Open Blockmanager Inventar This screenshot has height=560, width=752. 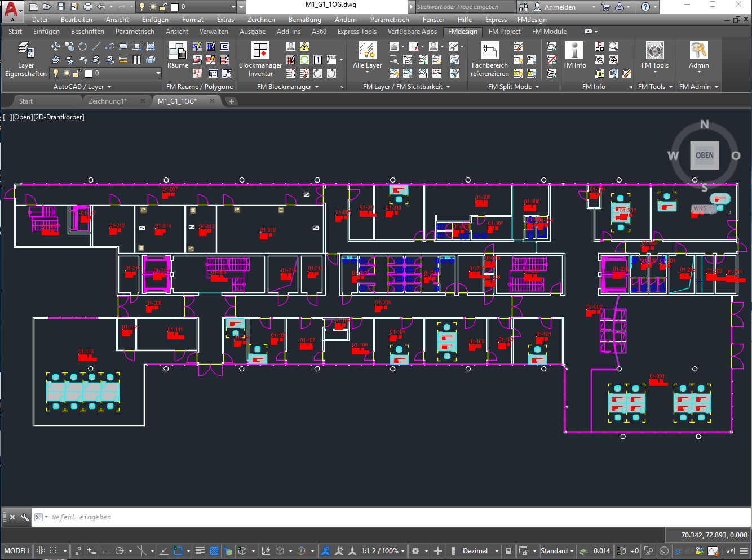coord(260,59)
